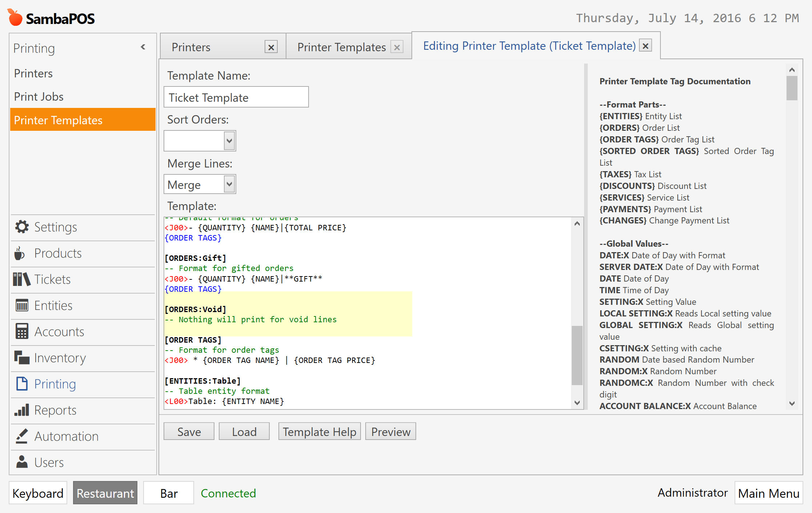Open the Printers sidebar item
Image resolution: width=812 pixels, height=513 pixels.
(83, 73)
